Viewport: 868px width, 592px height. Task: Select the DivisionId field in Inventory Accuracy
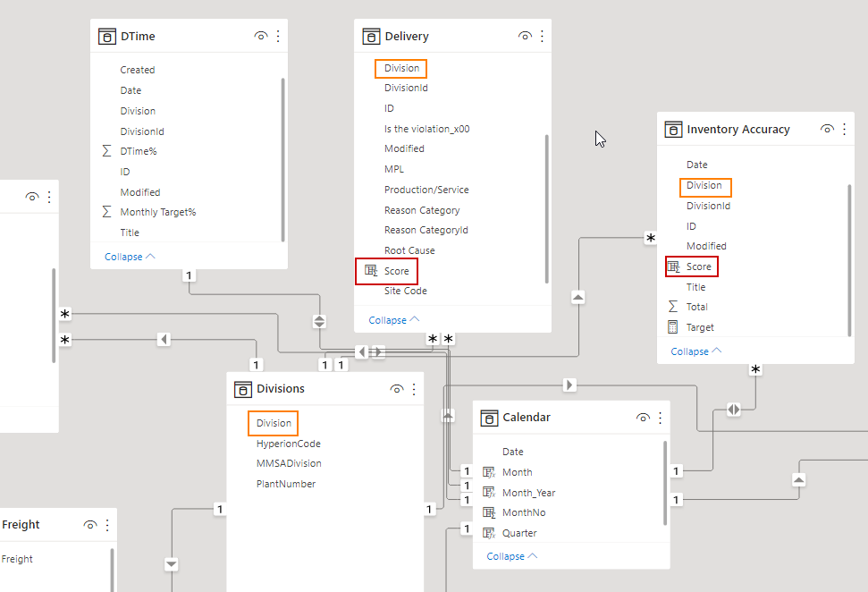coord(708,206)
